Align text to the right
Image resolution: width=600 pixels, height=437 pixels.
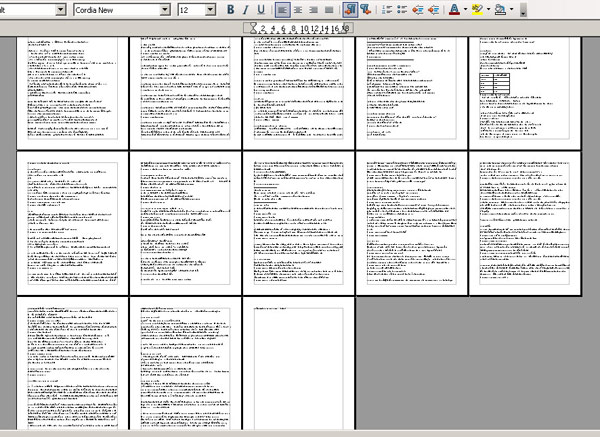coord(313,9)
